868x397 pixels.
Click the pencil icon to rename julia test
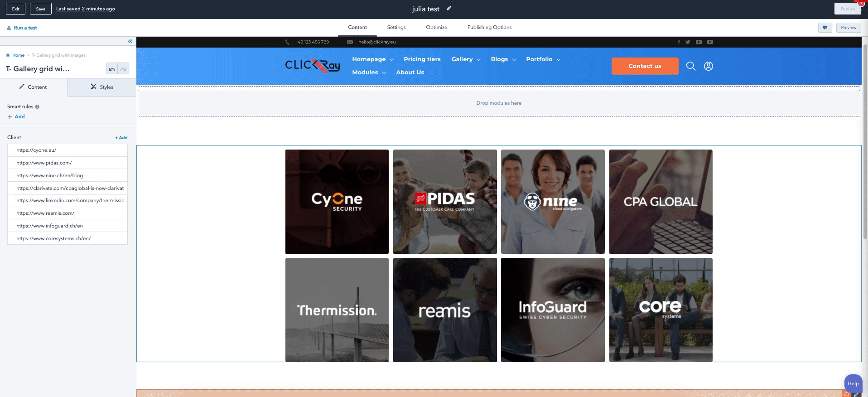click(449, 8)
